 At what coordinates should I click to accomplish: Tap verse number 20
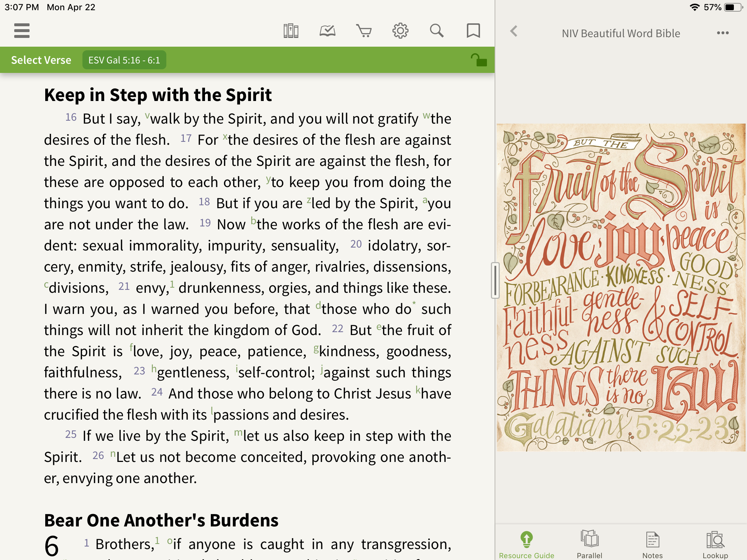(356, 244)
